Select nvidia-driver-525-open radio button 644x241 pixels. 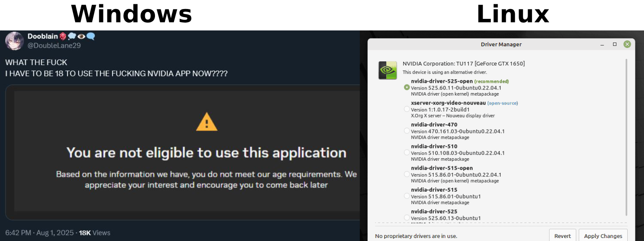(407, 87)
